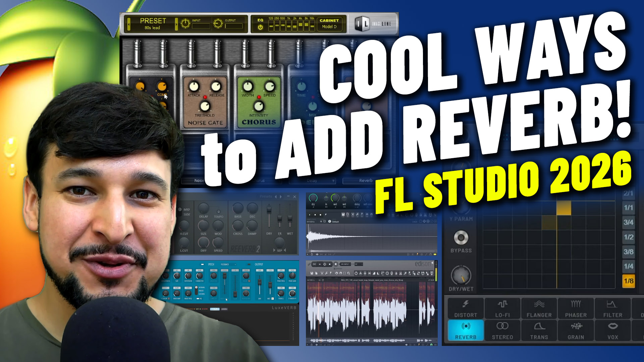Select the 1/8 time division button

(x=628, y=281)
